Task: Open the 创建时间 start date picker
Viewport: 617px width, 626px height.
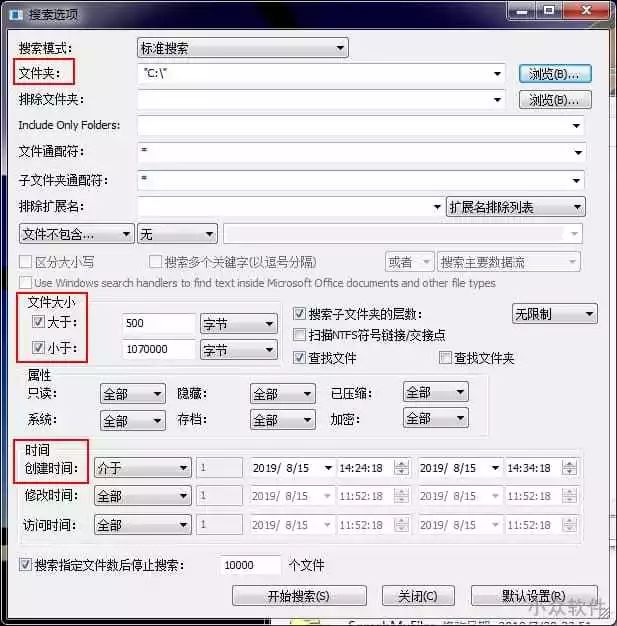Action: pyautogui.click(x=328, y=468)
